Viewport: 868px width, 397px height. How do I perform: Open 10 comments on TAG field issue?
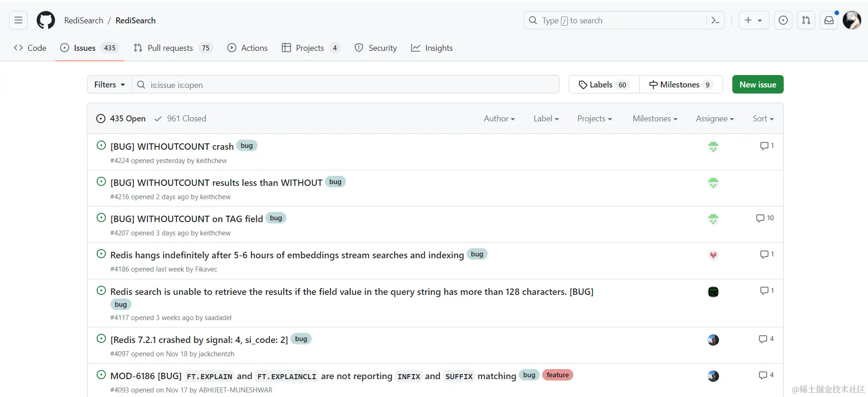765,218
